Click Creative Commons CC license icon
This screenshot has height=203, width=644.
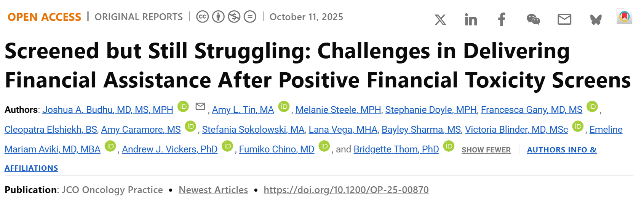[202, 17]
